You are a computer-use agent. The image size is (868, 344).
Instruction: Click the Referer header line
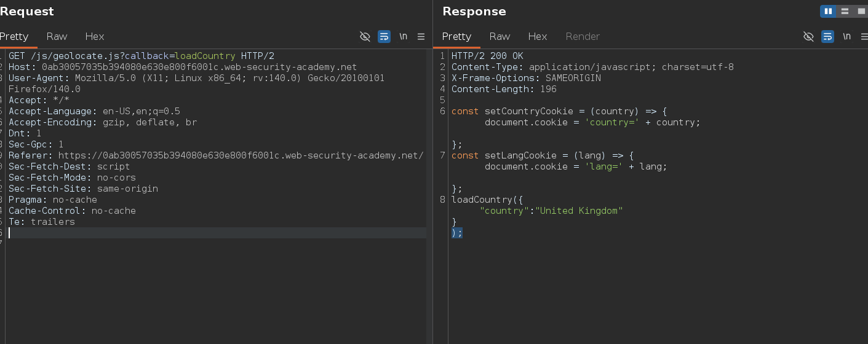[x=216, y=155]
